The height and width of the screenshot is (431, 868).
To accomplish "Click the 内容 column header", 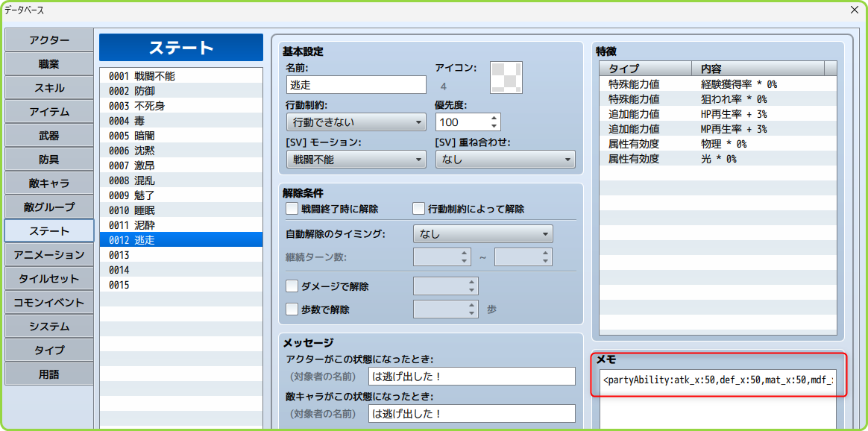I will click(758, 69).
